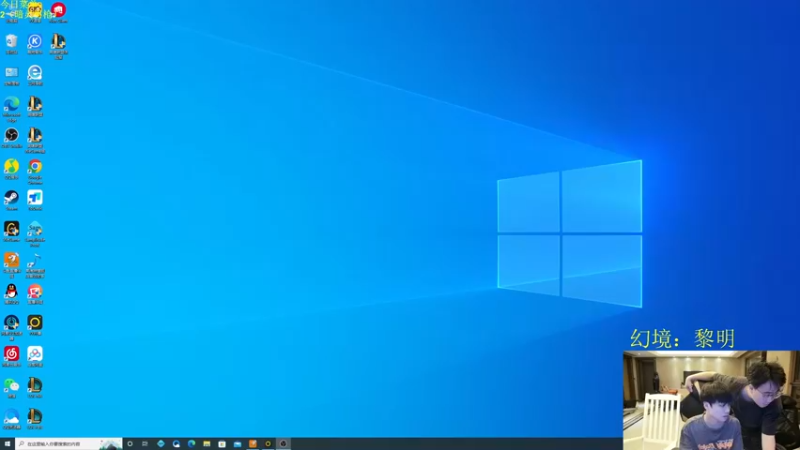The height and width of the screenshot is (450, 800).
Task: Open the WeChat desktop shortcut
Action: click(x=11, y=388)
